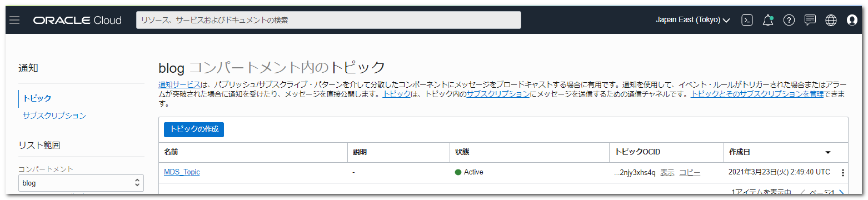868x200 pixels.
Task: Focus the resource search field
Action: 328,20
